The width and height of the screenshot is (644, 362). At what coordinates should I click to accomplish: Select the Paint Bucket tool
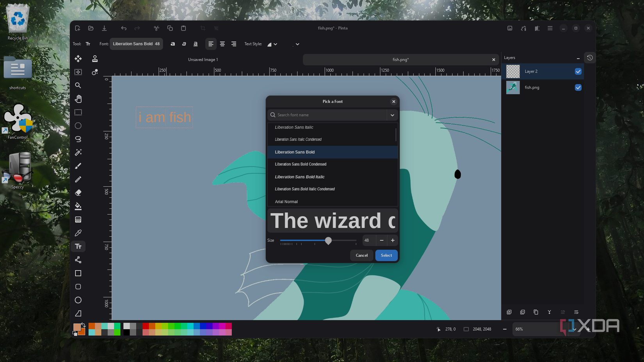click(78, 206)
